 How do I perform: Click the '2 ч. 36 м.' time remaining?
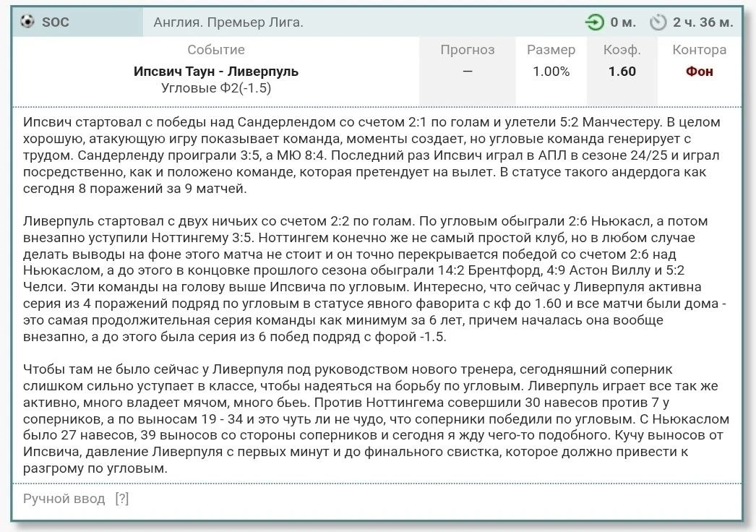point(703,22)
